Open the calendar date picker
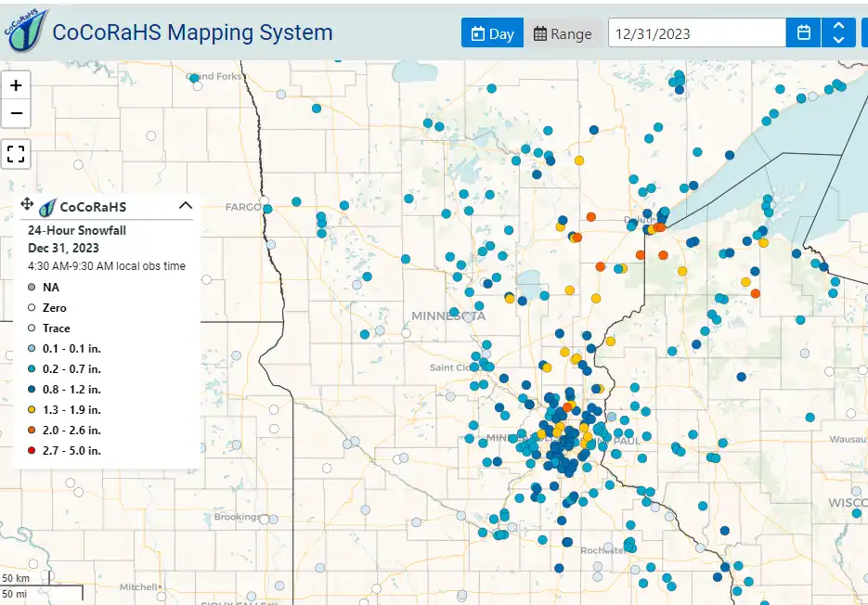The image size is (868, 605). click(x=803, y=33)
